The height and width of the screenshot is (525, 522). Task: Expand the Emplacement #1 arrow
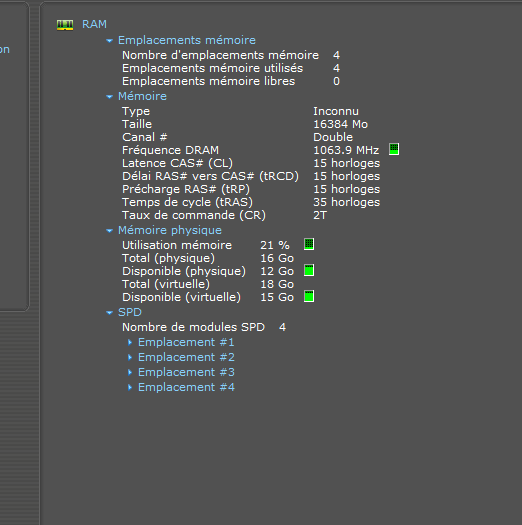(130, 342)
